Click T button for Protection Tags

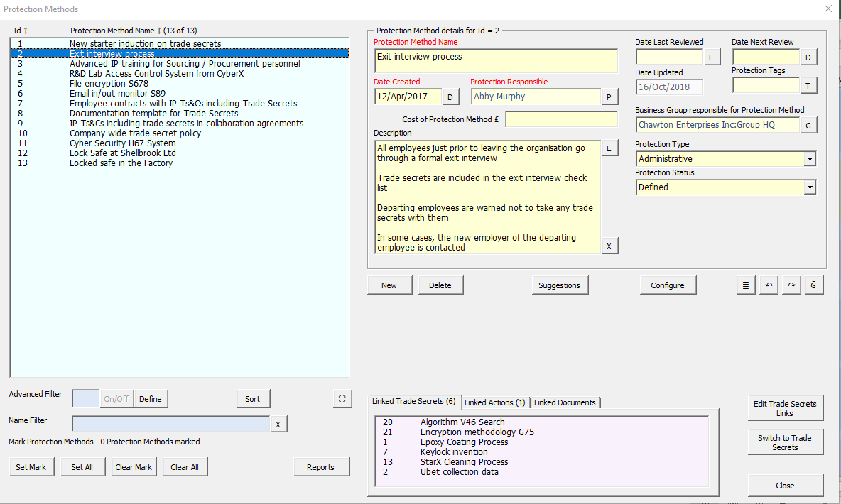(x=808, y=86)
